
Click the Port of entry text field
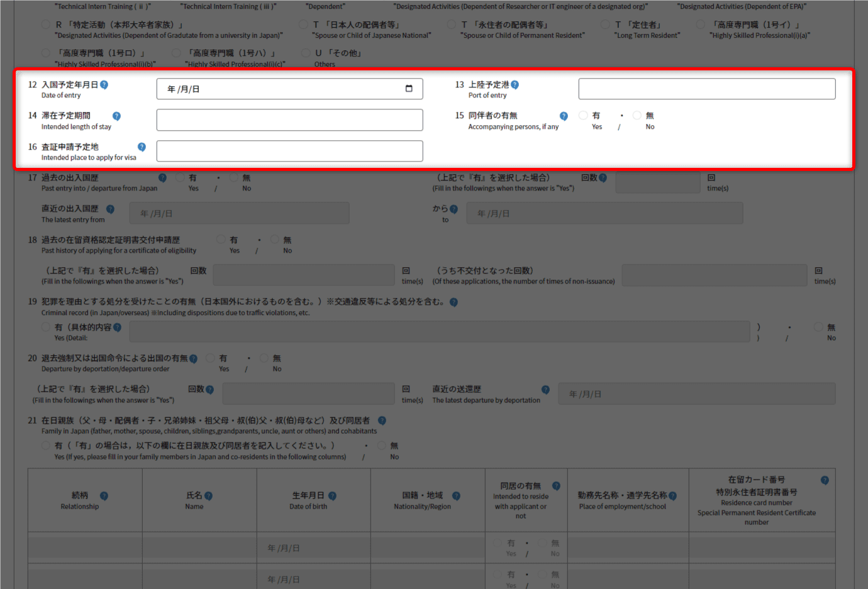(706, 89)
